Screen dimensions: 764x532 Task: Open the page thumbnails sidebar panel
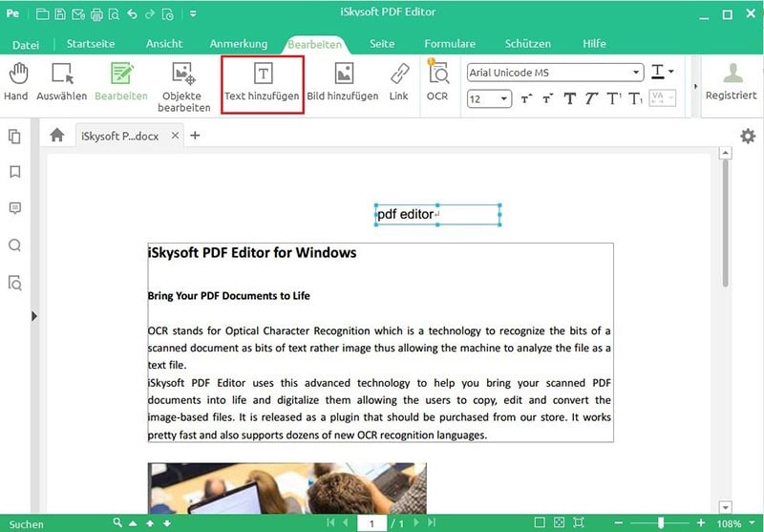coord(14,137)
